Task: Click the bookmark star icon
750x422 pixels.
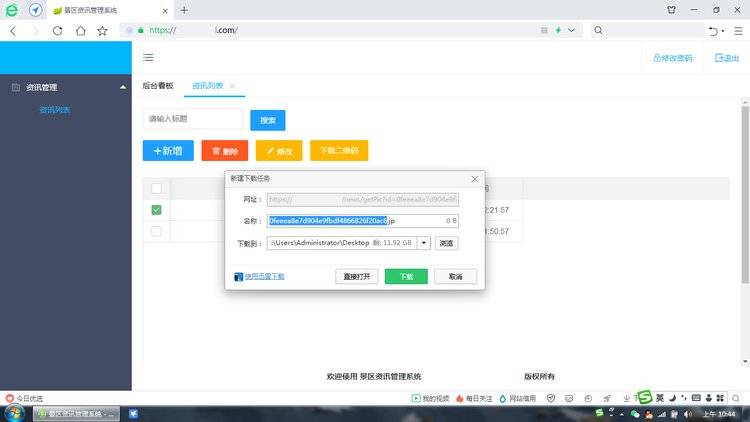Action: [x=102, y=30]
